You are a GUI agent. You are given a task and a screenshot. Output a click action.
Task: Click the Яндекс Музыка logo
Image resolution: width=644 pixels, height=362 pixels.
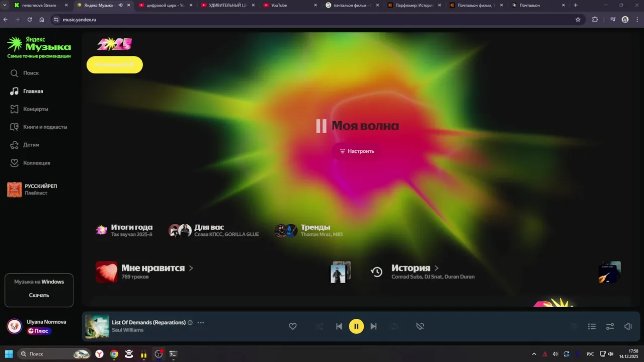[39, 47]
